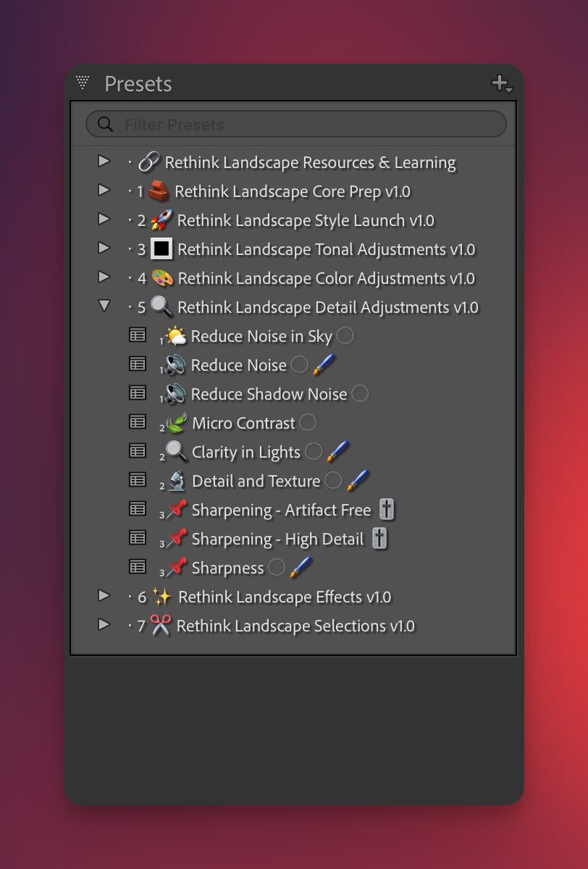Select Rethink Landscape Tonal Adjustments v1.0 label
Viewport: 588px width, 869px height.
point(327,250)
